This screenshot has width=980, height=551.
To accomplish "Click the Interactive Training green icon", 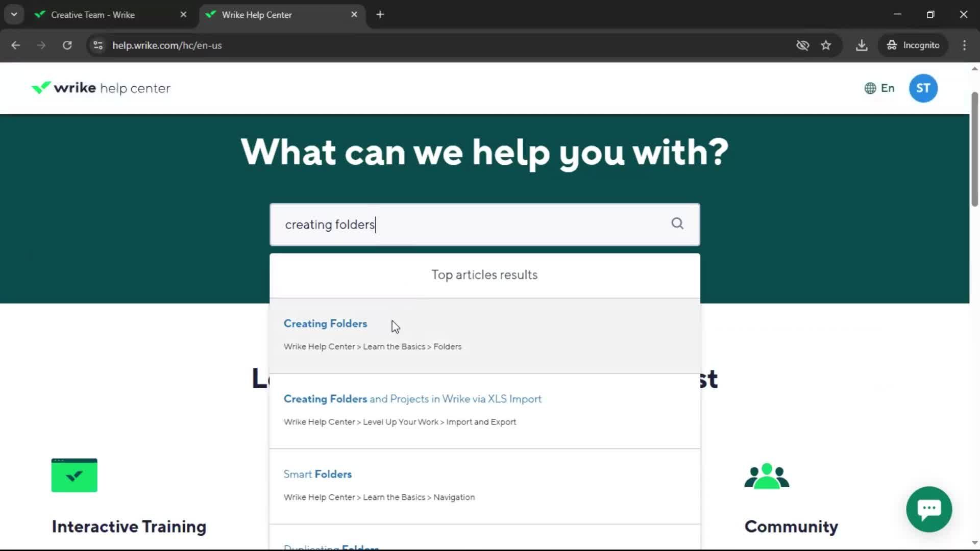I will click(x=74, y=475).
